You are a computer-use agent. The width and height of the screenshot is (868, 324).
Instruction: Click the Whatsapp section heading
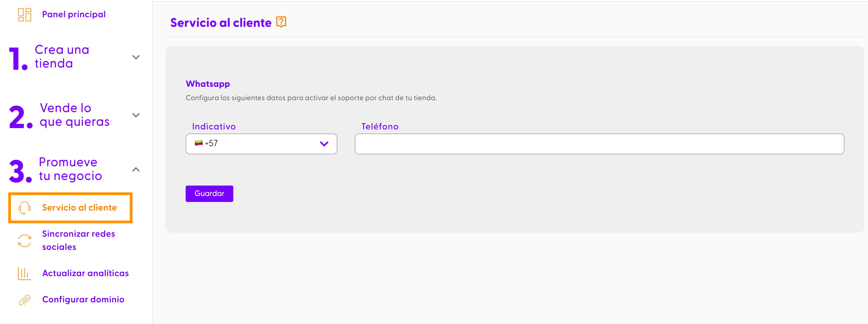(x=208, y=84)
